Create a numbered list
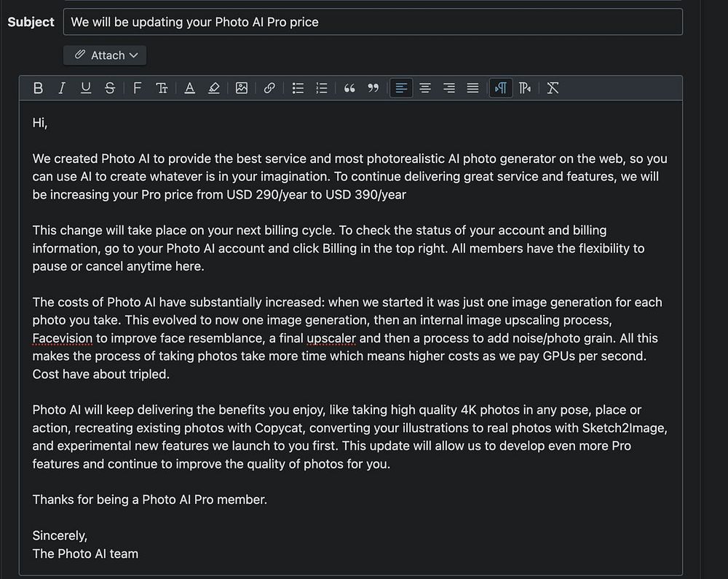Image resolution: width=728 pixels, height=579 pixels. pyautogui.click(x=322, y=88)
